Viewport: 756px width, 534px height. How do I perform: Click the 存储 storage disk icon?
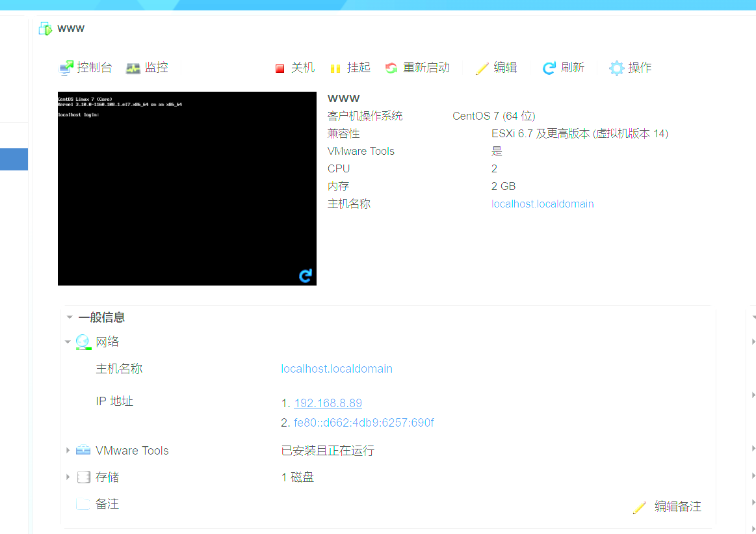[83, 477]
